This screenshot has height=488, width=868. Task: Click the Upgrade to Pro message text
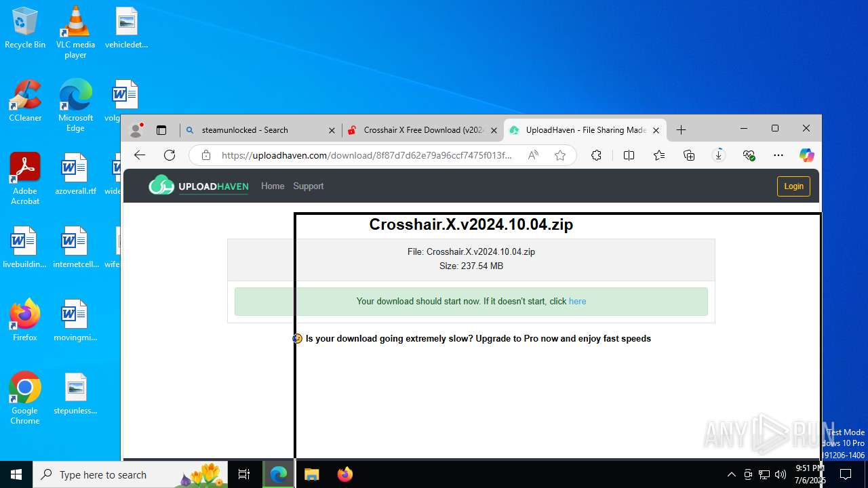coord(478,338)
